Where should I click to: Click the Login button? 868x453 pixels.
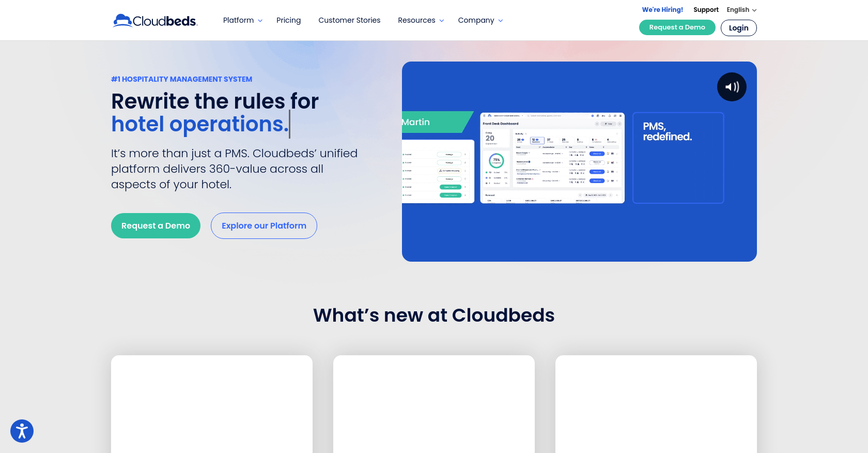(739, 28)
